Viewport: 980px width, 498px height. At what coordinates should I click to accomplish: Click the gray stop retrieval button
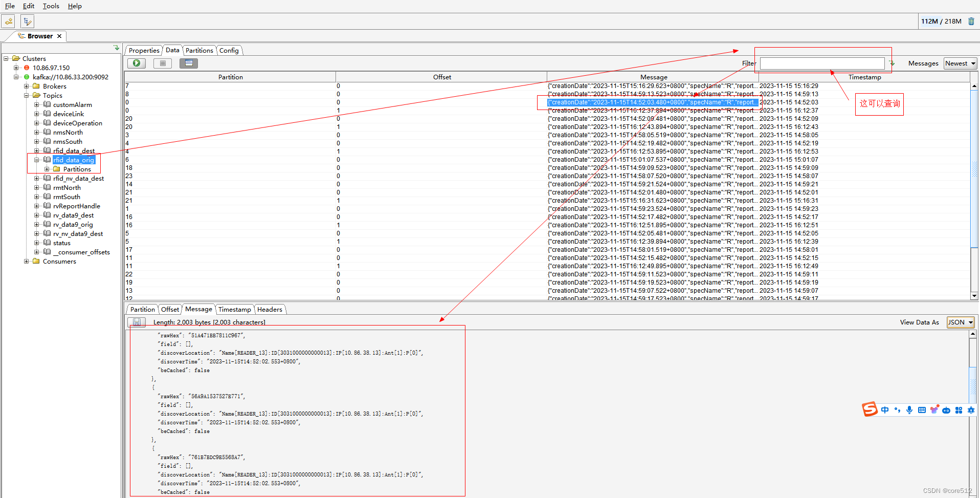(163, 63)
